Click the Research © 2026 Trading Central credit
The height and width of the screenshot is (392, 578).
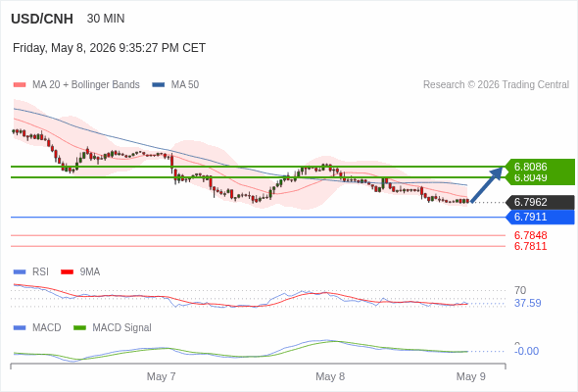coord(496,85)
